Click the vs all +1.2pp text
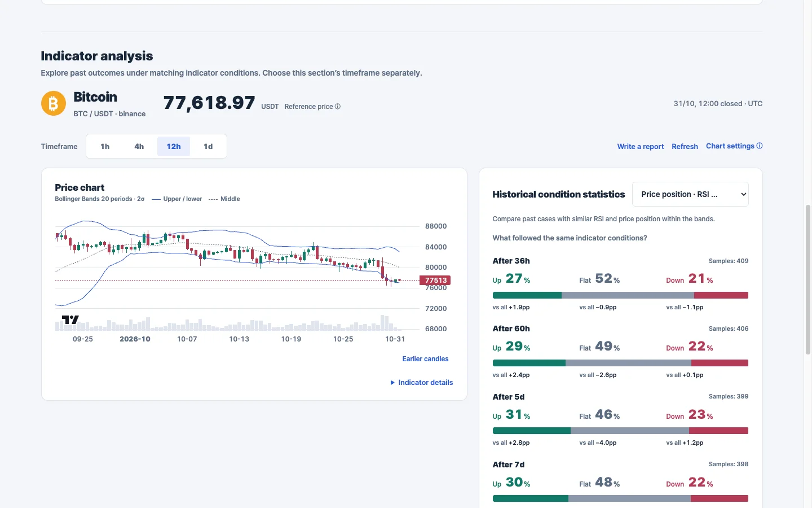This screenshot has width=812, height=508. (x=685, y=443)
